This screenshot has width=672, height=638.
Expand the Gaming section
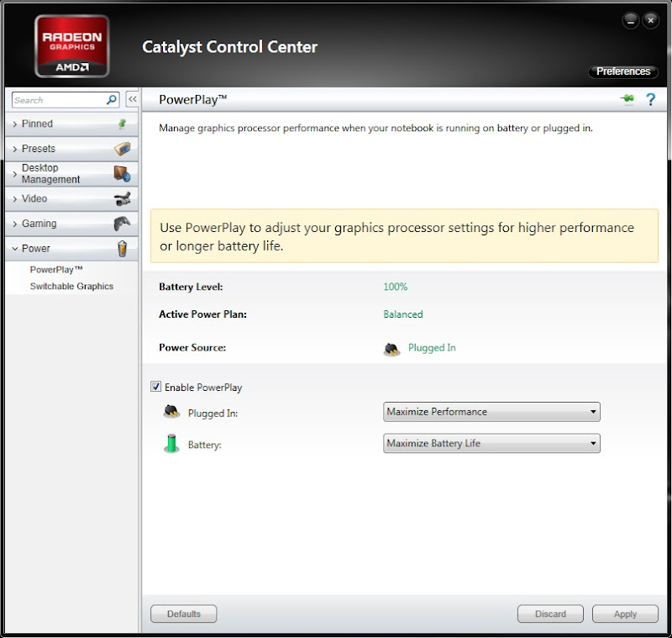point(71,224)
